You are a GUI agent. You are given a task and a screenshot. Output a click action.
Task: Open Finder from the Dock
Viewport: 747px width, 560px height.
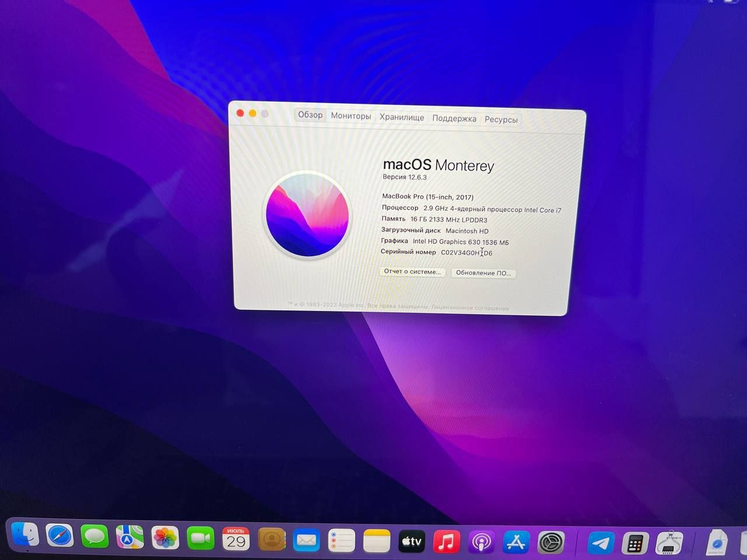(x=25, y=534)
